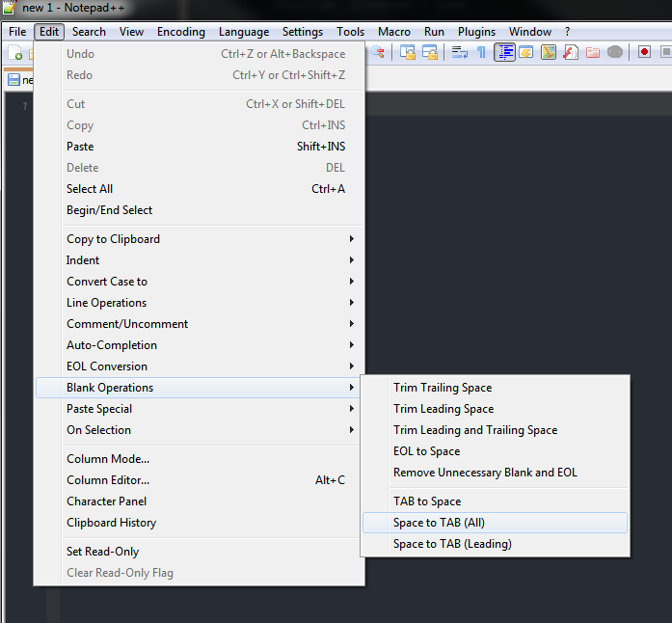Choose TAB to Space
The image size is (672, 623).
click(495, 501)
